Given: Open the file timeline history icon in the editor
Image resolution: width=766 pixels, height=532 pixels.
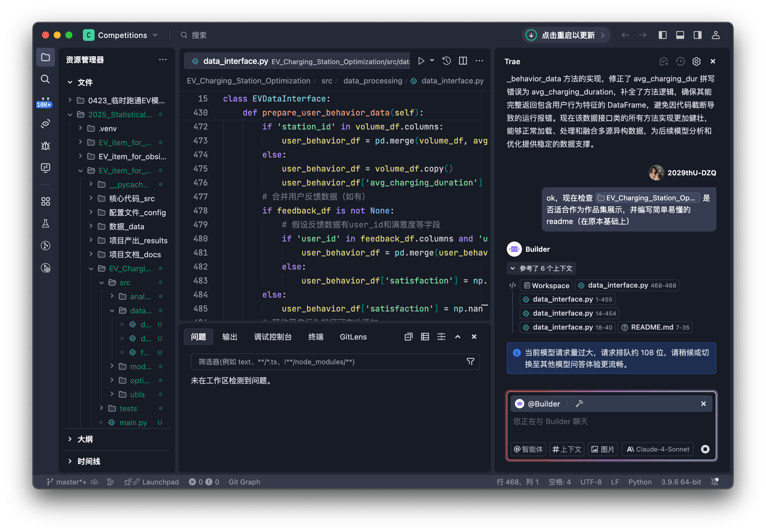Looking at the screenshot, I should tap(446, 61).
